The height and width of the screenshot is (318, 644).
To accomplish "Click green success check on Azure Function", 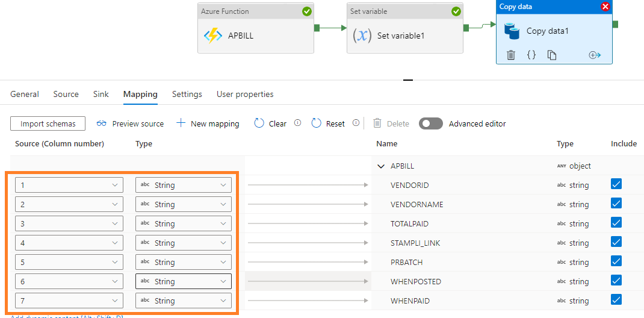I will point(307,11).
